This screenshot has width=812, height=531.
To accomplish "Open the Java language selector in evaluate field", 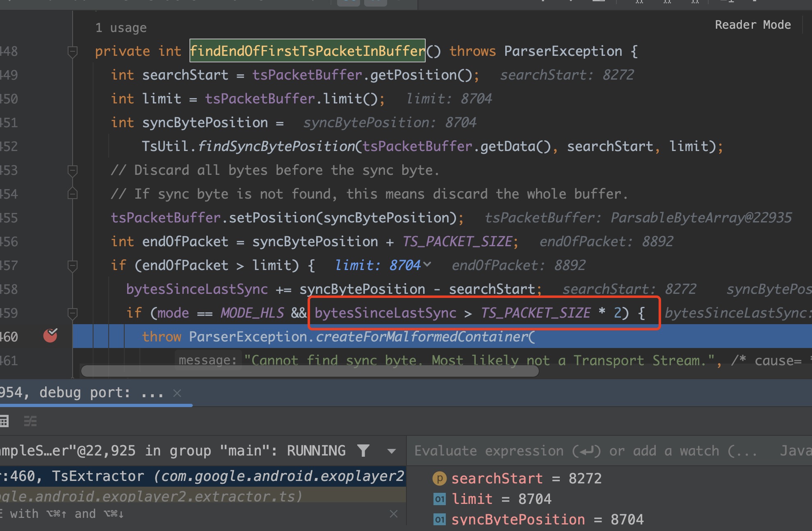I will point(796,451).
